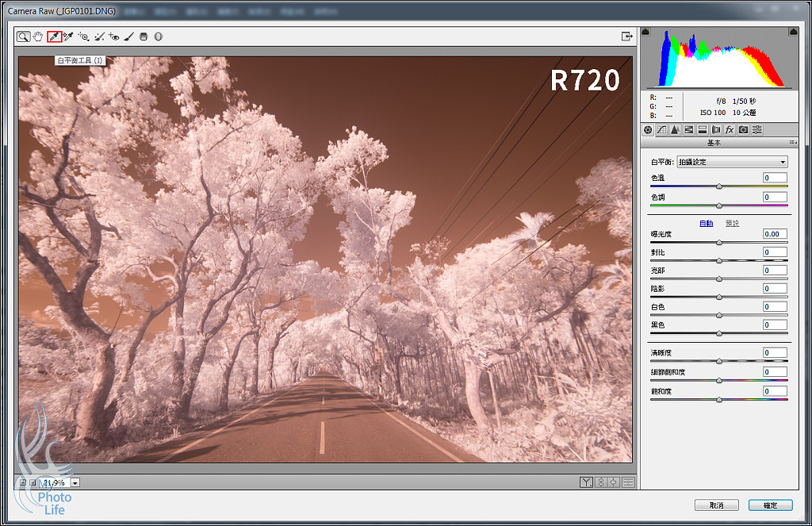Click the 曝光度 exposure slider handle

coord(719,242)
